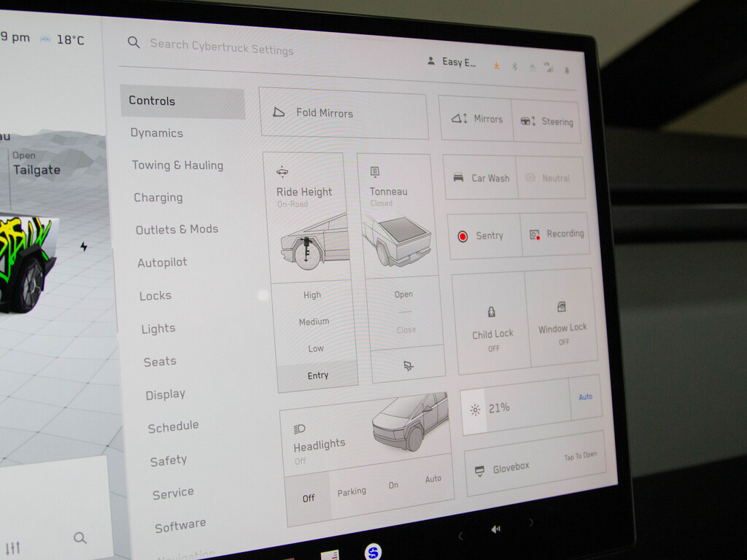Click the search magnifier icon in Cybertruck Settings

pyautogui.click(x=133, y=42)
